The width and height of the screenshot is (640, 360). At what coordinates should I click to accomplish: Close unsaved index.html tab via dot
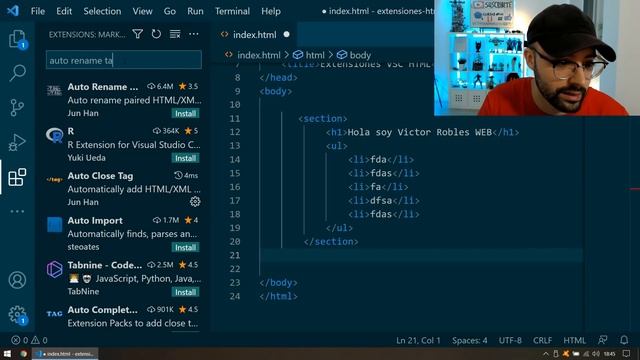coord(287,35)
